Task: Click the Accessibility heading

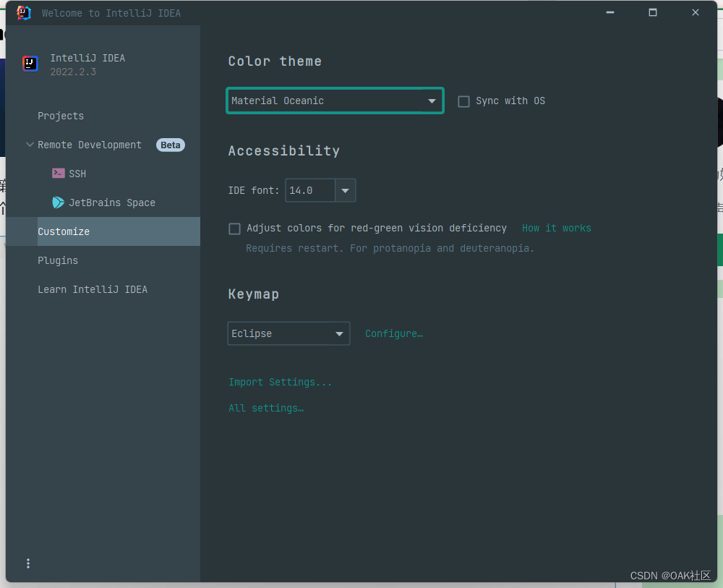Action: [284, 151]
